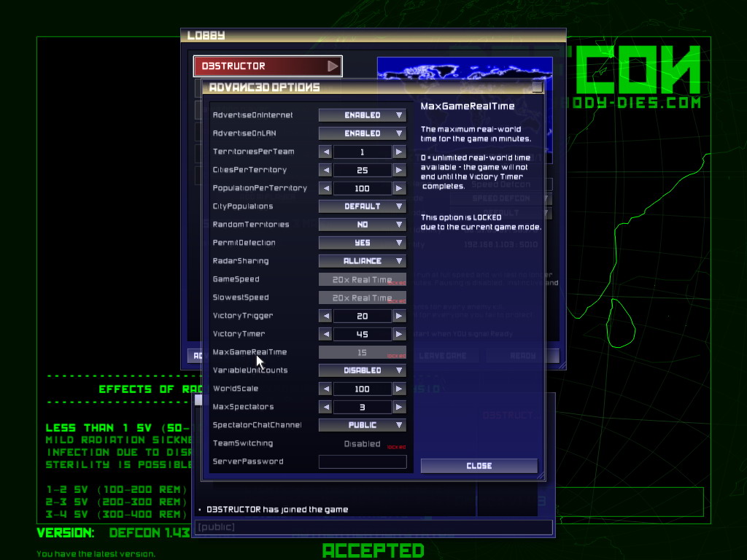Image resolution: width=747 pixels, height=560 pixels.
Task: Click the MaxGameRealTime option label
Action: (x=249, y=352)
